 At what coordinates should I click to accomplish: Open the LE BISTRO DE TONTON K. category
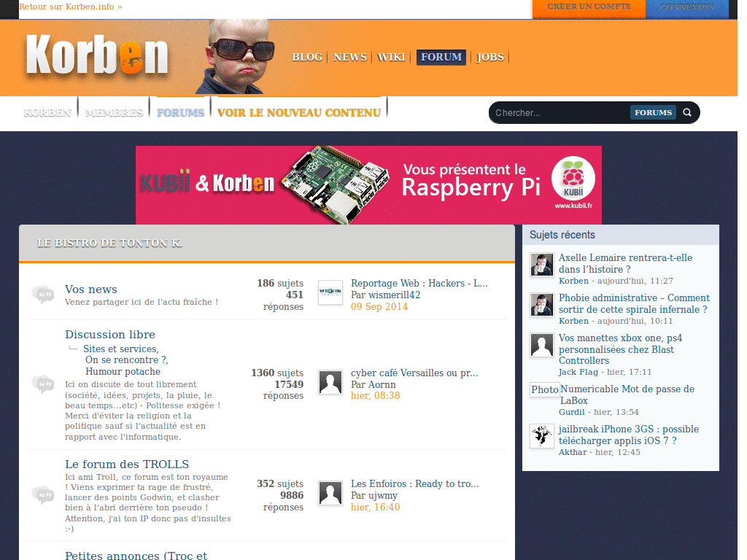click(x=109, y=243)
